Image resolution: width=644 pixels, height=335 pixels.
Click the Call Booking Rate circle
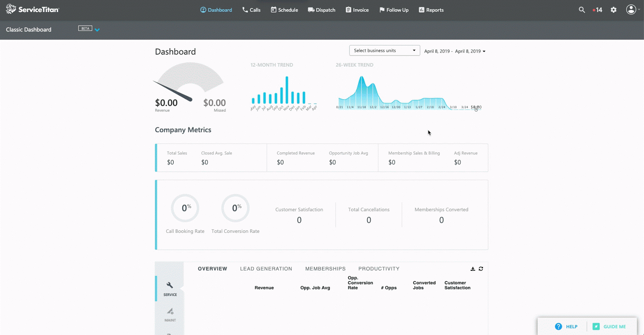point(185,208)
